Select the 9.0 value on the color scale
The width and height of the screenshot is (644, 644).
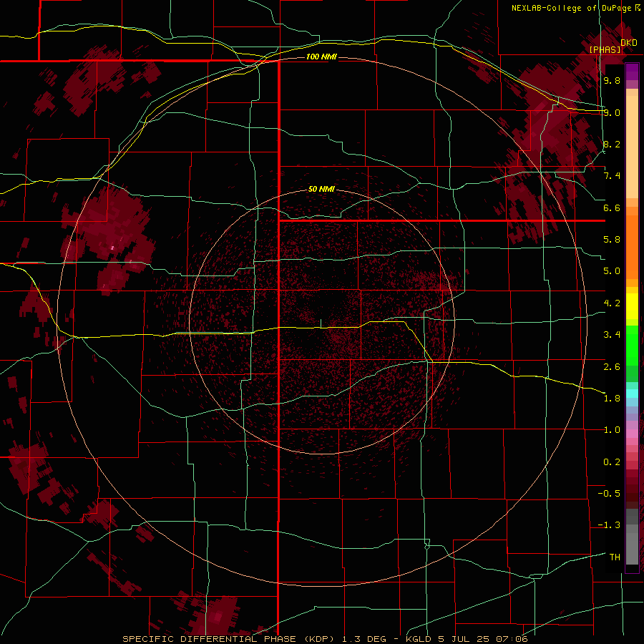pos(612,112)
